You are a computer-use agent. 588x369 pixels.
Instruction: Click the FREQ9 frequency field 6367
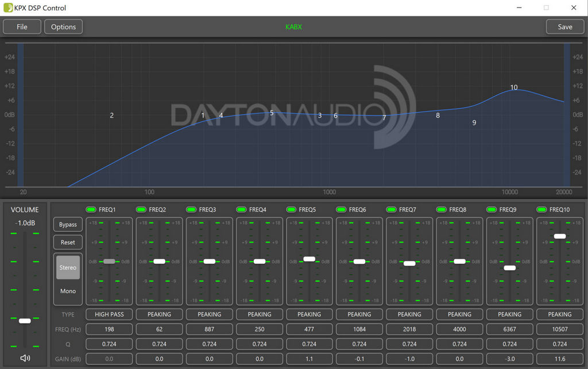510,329
